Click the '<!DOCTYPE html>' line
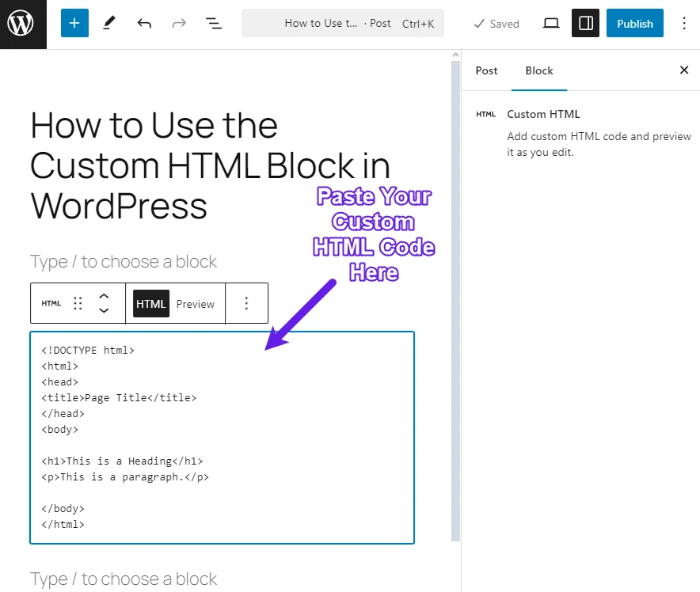700x592 pixels. coord(88,350)
